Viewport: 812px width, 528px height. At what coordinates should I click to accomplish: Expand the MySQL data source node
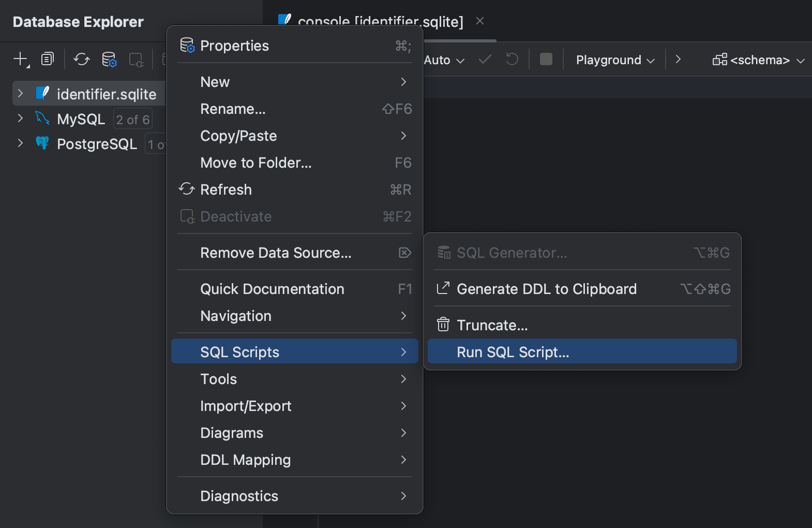click(20, 119)
